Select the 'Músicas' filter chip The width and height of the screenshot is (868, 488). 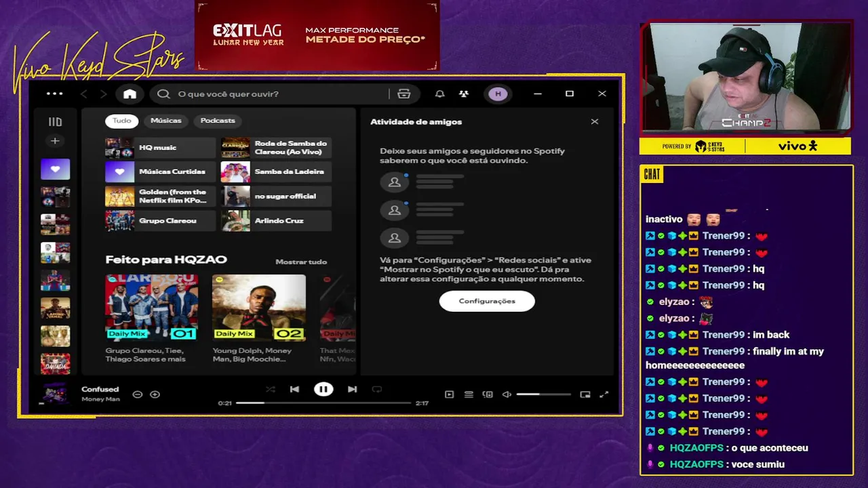tap(166, 121)
